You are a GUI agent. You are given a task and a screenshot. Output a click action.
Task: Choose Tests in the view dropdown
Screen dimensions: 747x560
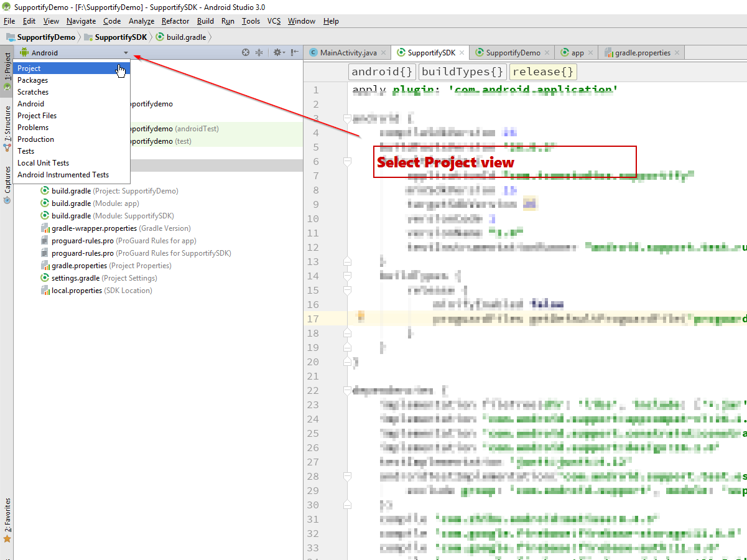tap(72, 151)
